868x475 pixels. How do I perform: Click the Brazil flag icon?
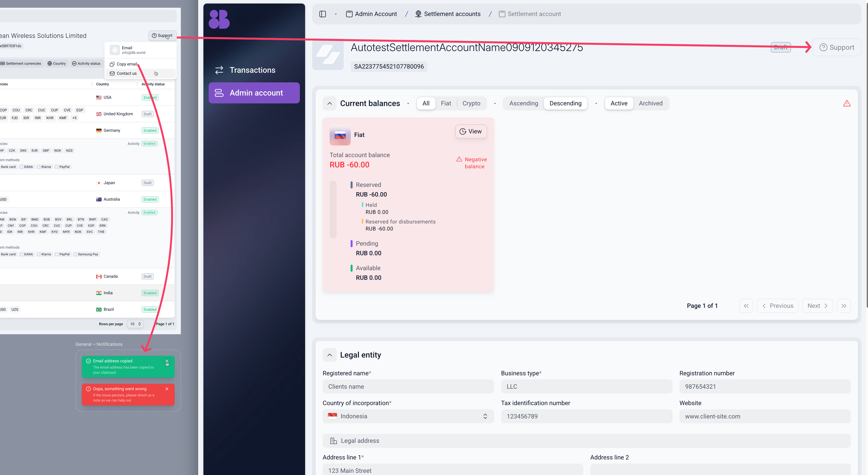(99, 310)
